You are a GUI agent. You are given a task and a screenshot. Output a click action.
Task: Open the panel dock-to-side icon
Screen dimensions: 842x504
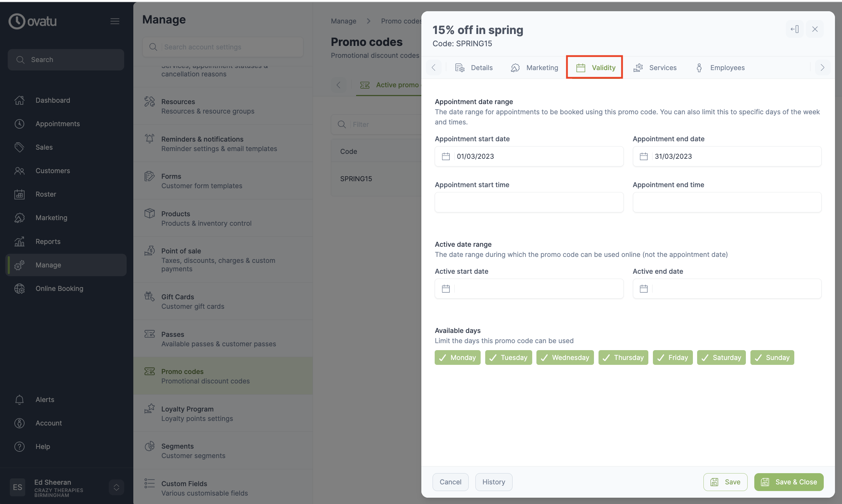[x=795, y=29]
